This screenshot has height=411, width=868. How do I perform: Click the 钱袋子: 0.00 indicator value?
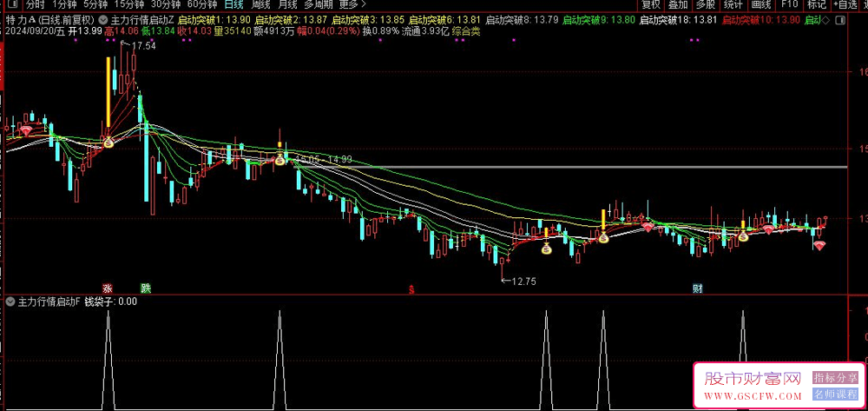110,302
